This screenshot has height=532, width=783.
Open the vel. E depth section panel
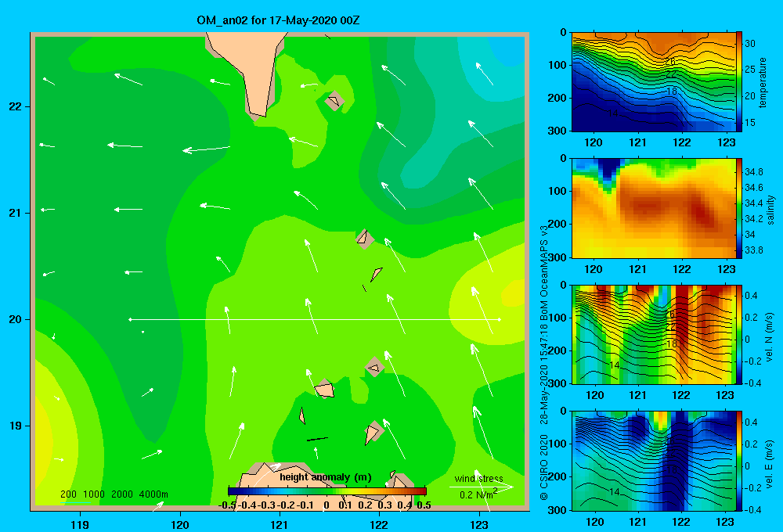(653, 461)
